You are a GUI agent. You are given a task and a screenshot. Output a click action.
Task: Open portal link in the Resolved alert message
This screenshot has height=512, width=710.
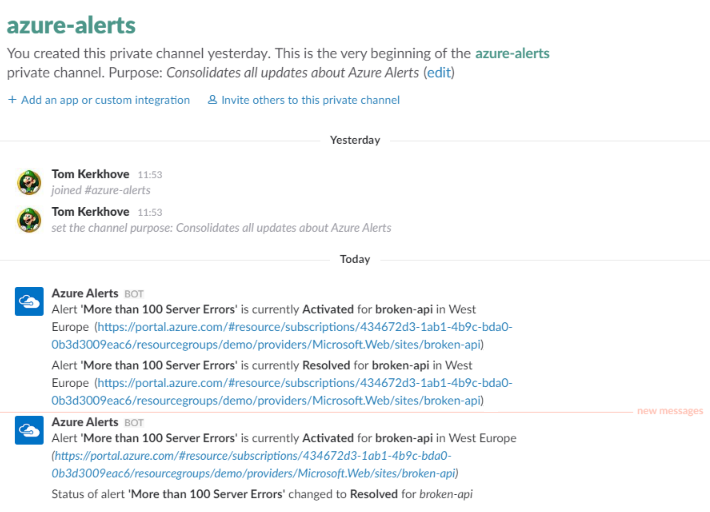(x=282, y=392)
